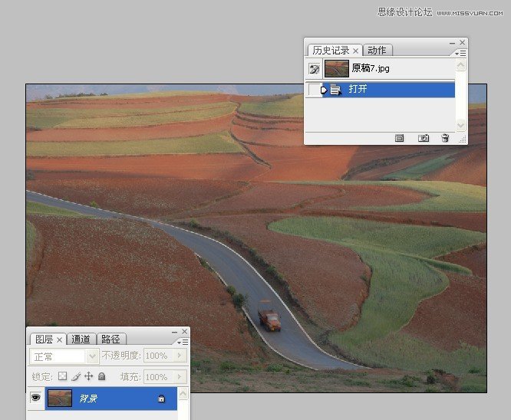Open the 不透明度 slider arrow
511x420 pixels.
[x=180, y=356]
